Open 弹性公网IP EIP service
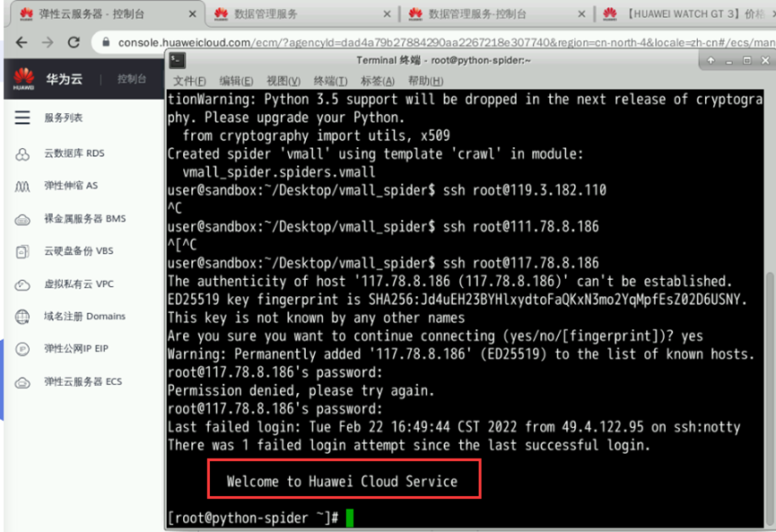The height and width of the screenshot is (532, 776). click(x=76, y=348)
